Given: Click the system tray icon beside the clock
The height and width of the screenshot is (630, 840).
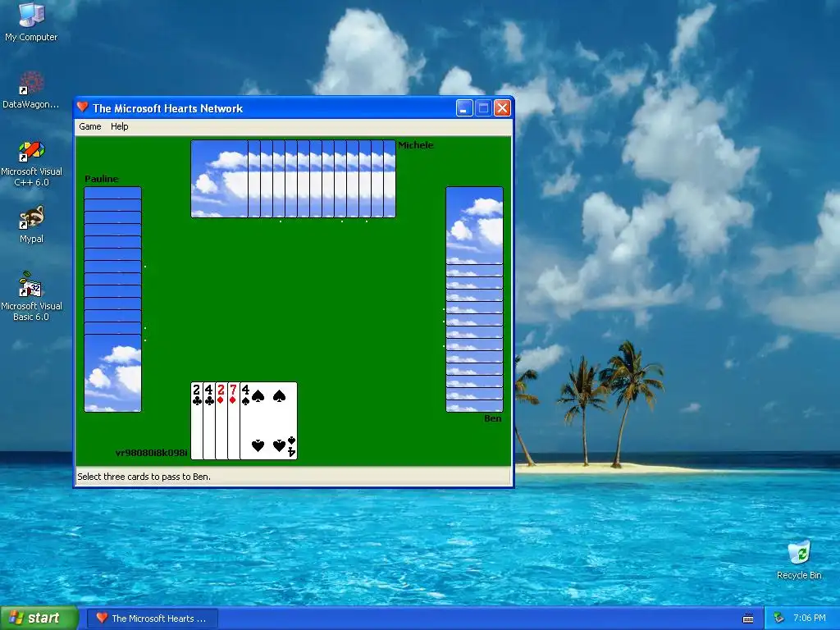Looking at the screenshot, I should (x=779, y=619).
